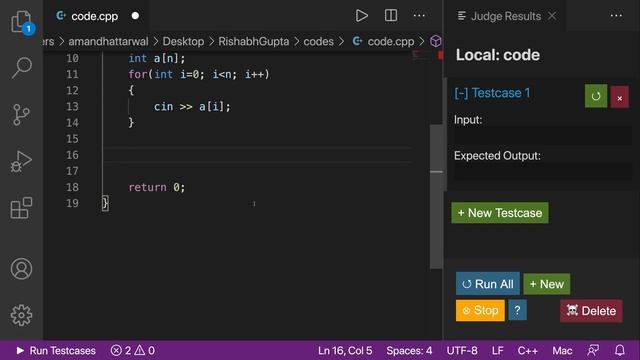
Task: Click the orange Stop button
Action: tap(480, 311)
